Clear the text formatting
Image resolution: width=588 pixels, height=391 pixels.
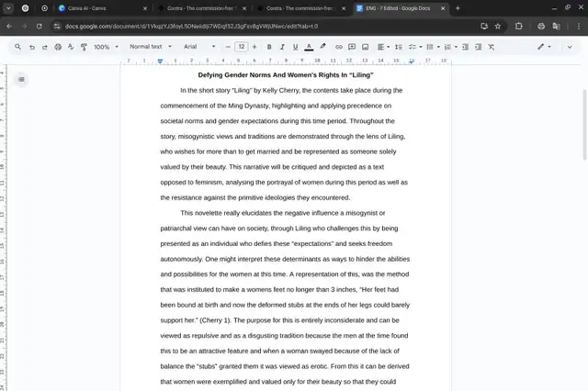click(x=492, y=47)
